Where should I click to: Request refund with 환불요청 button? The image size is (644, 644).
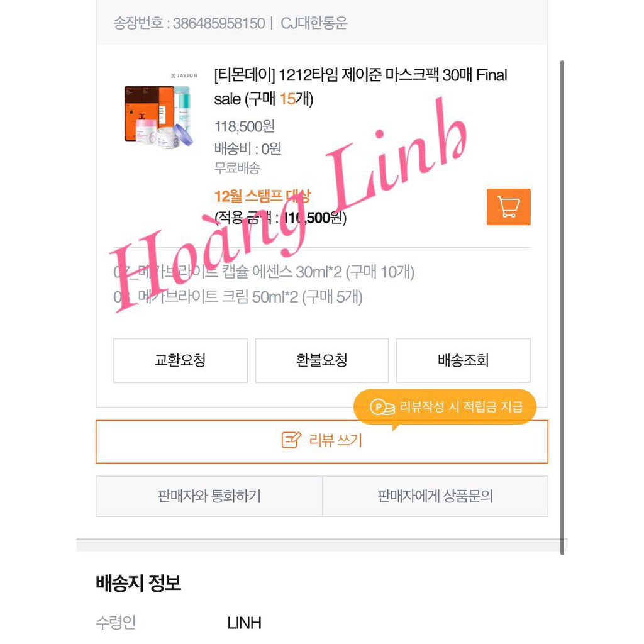(x=321, y=360)
